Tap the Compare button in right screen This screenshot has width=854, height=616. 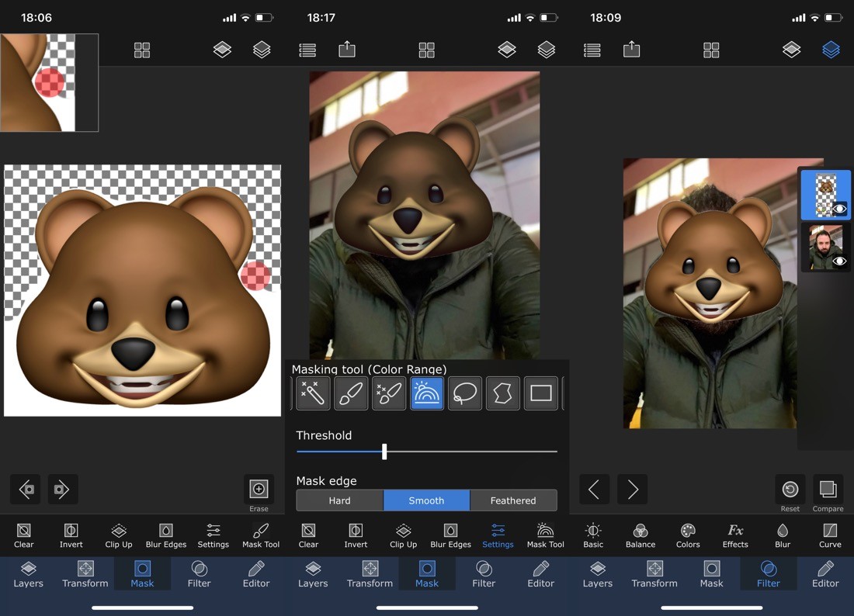tap(828, 490)
